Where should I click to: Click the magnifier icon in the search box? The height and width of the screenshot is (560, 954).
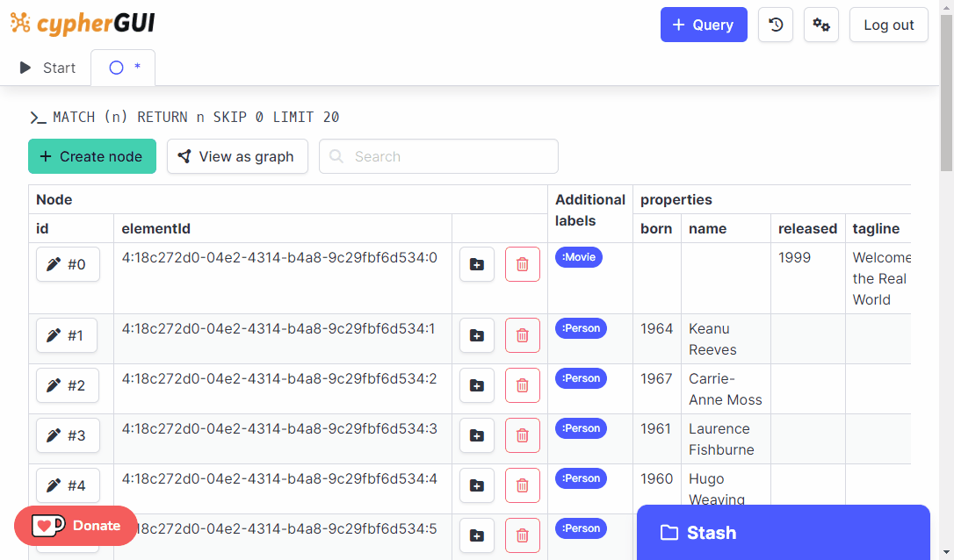click(336, 156)
